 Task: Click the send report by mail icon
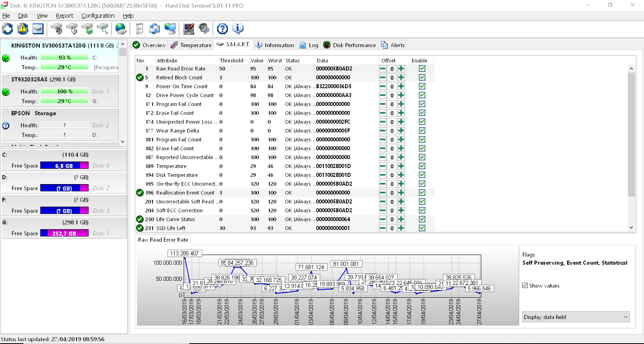pos(155,29)
